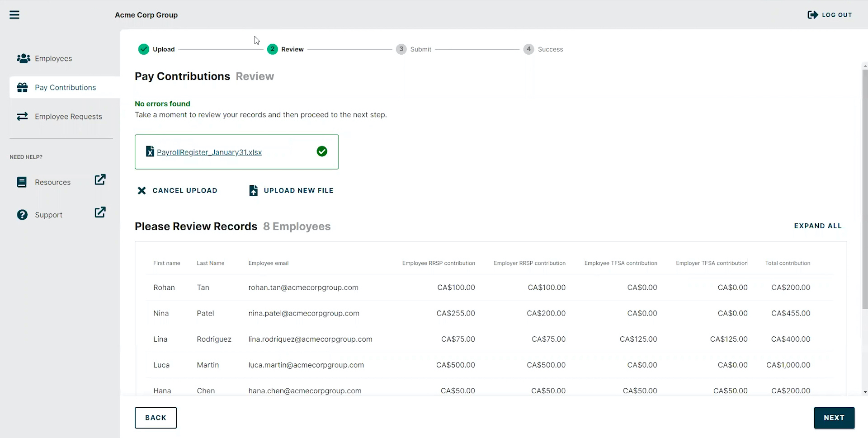Screen dimensions: 868x438
Task: Click the Resources book icon
Action: coord(22,182)
